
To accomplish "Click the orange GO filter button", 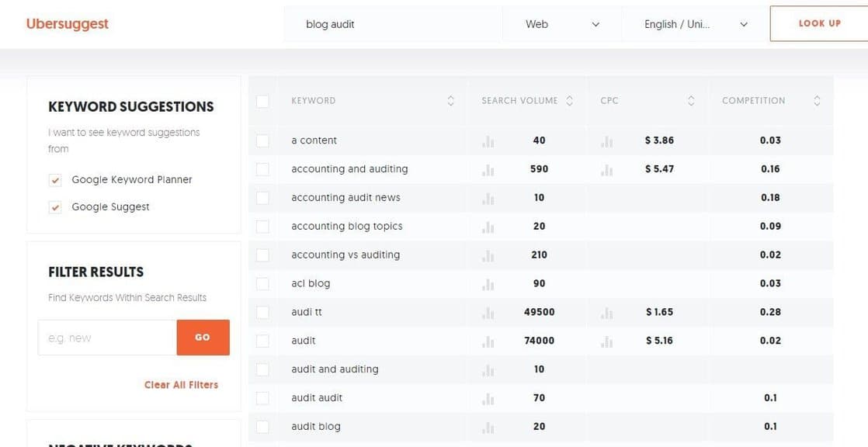I will click(x=203, y=338).
